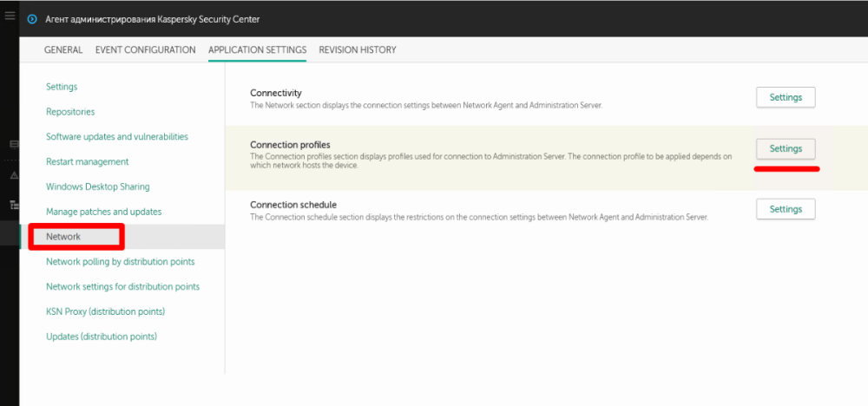The height and width of the screenshot is (406, 868).
Task: Open the Settings section in sidebar
Action: pos(62,87)
